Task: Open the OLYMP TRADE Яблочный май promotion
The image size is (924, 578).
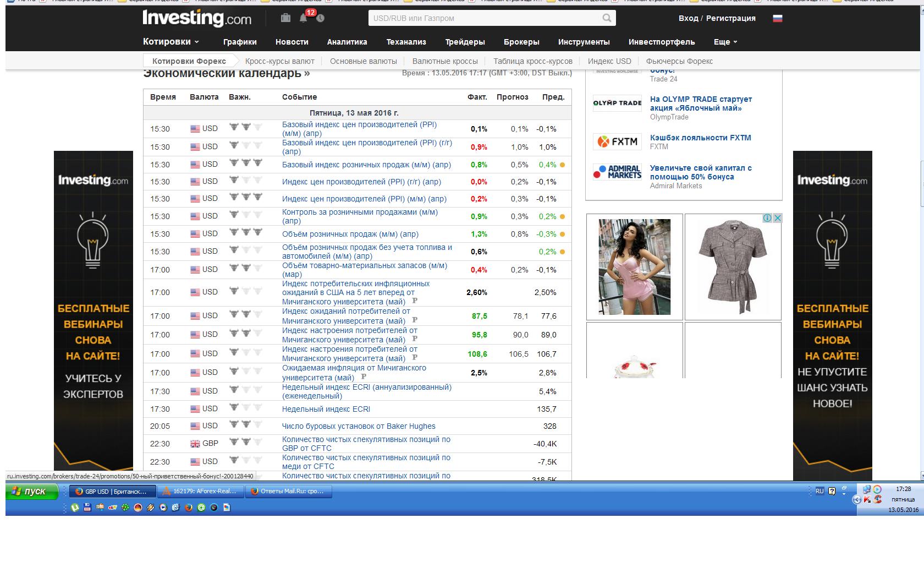Action: point(701,103)
